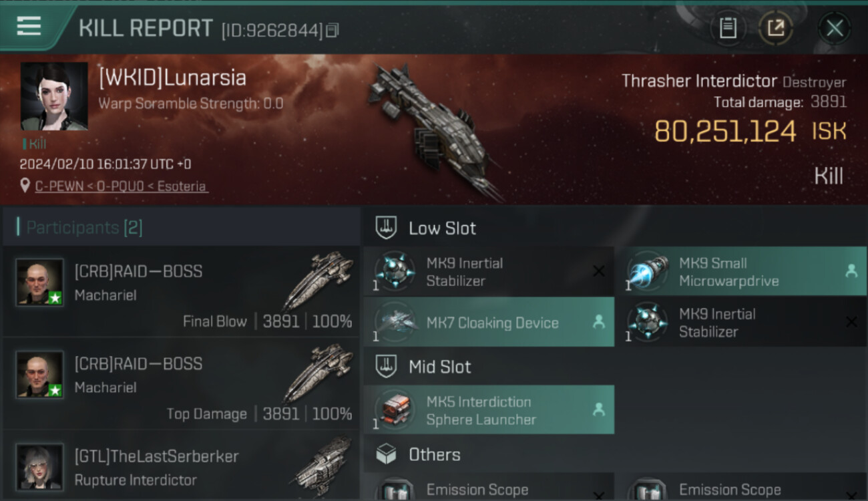Close the kill report window
This screenshot has height=501, width=868.
click(835, 28)
